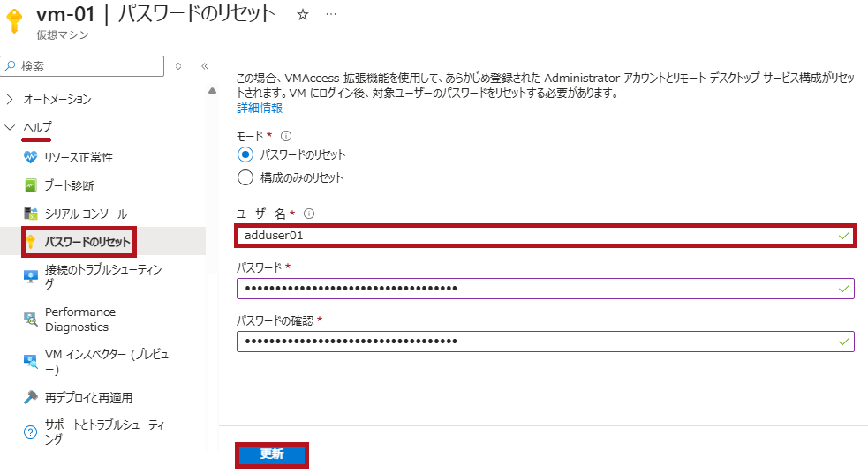Screen dimensions: 868x474
Task: Click the up/down sort arrows by search
Action: click(178, 66)
